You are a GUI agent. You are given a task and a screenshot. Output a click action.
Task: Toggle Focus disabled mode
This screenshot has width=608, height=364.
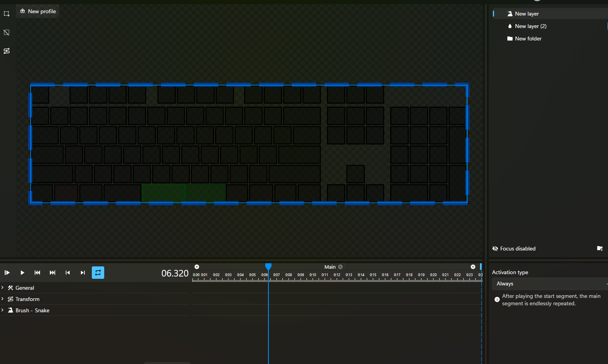[x=514, y=248]
